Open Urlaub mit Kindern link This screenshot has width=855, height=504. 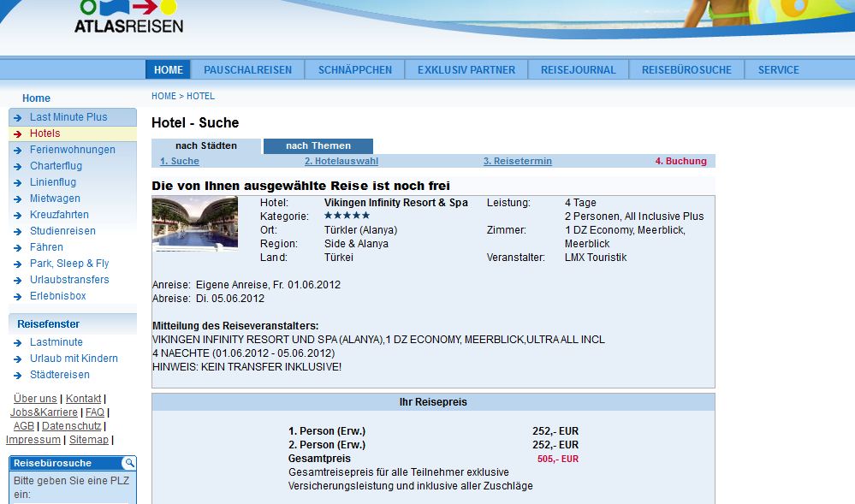click(74, 359)
